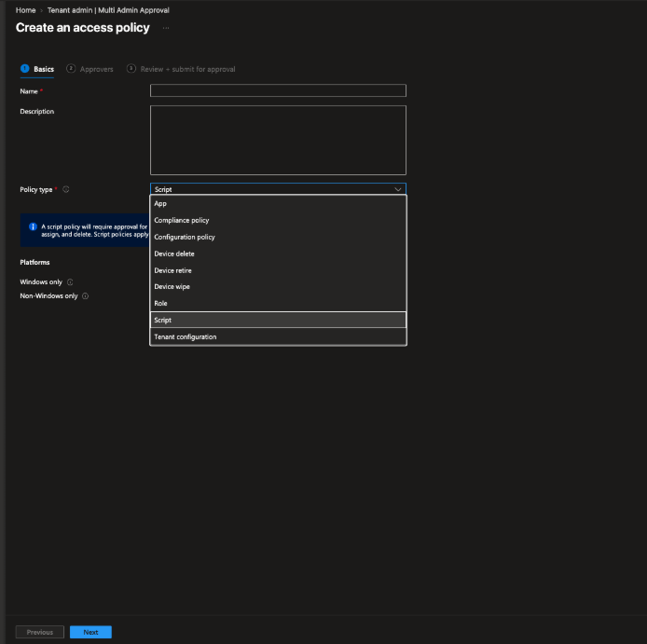
Task: Pick Role from the dropdown list
Action: [278, 303]
